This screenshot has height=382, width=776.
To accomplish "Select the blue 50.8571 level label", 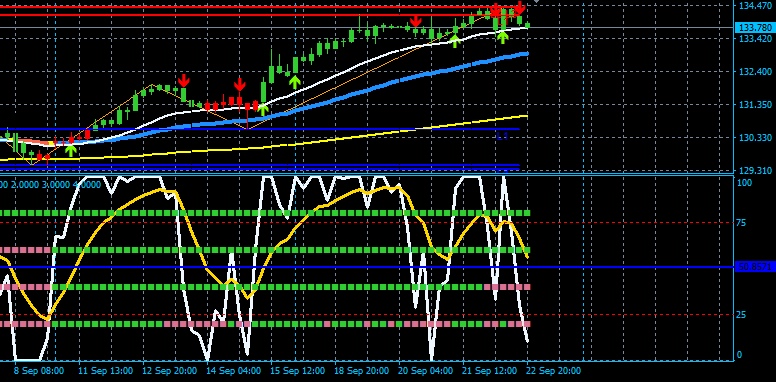I will pyautogui.click(x=754, y=267).
